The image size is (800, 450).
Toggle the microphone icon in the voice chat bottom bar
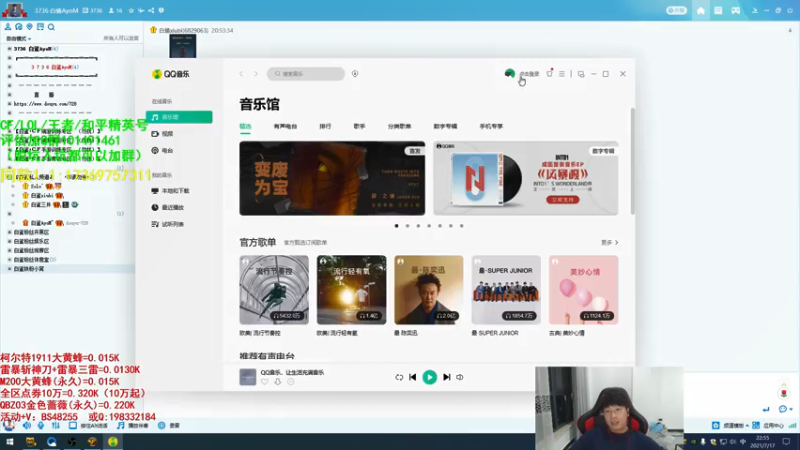(41, 425)
